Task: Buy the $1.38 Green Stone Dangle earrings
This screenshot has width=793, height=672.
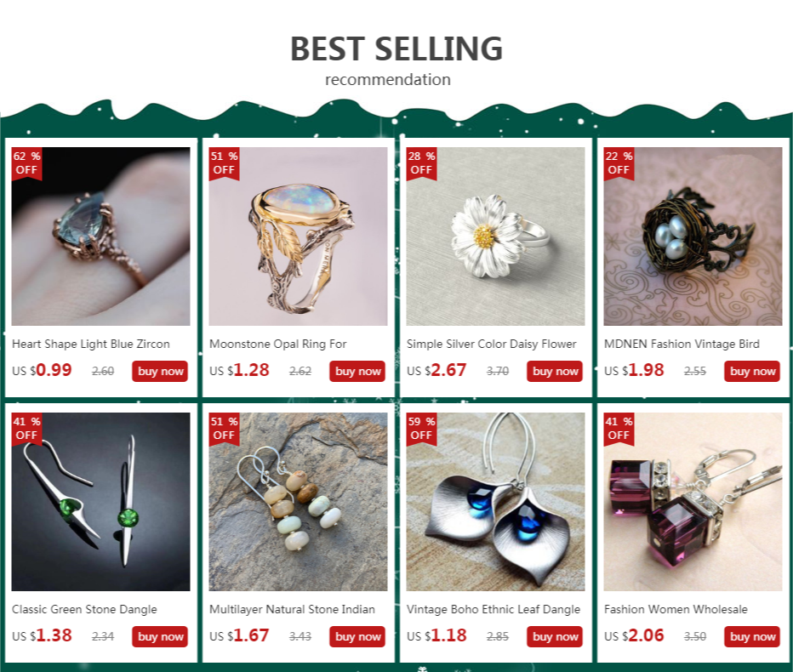Action: coord(160,636)
